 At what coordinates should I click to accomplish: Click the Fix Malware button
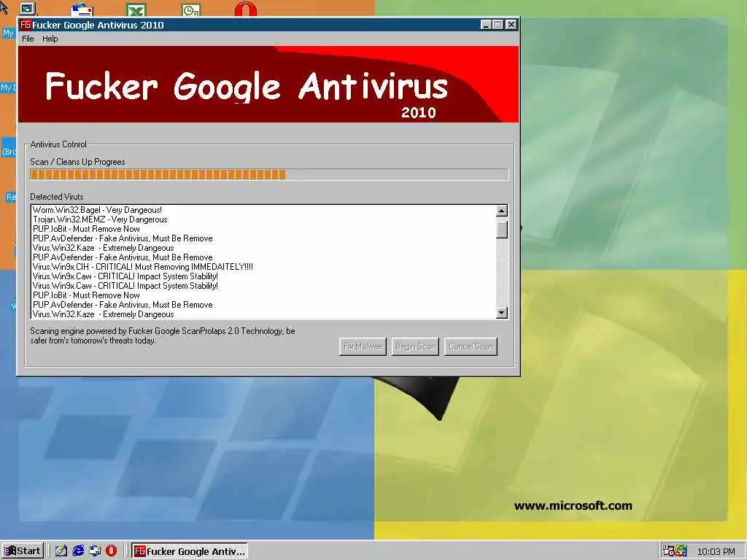tap(363, 346)
